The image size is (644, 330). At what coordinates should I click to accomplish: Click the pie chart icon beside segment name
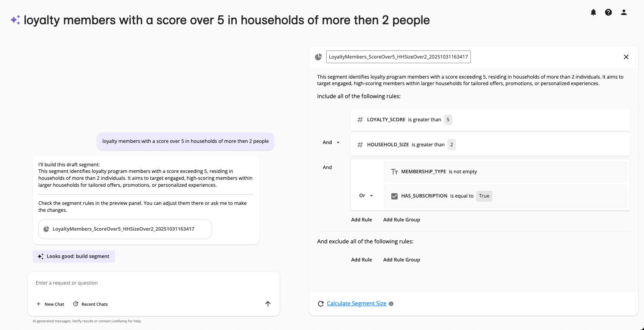pyautogui.click(x=319, y=57)
